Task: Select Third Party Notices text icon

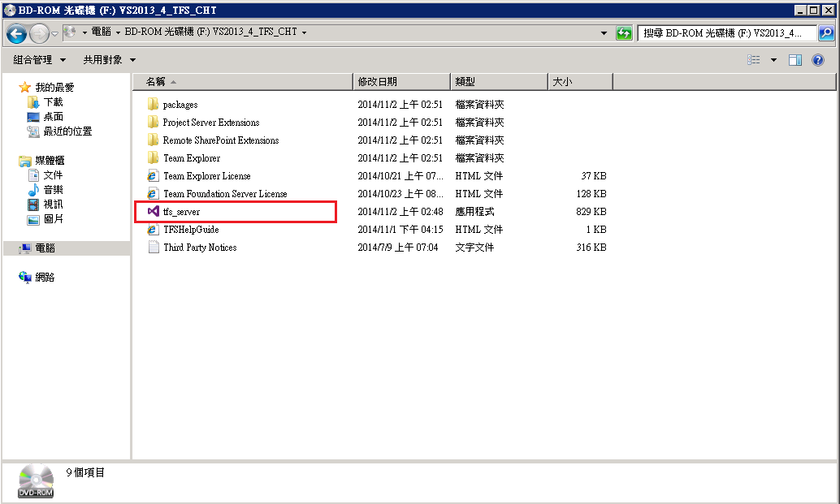Action: click(154, 248)
